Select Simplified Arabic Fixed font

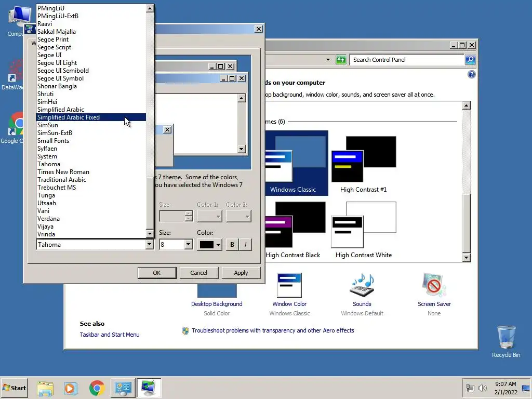pyautogui.click(x=91, y=117)
